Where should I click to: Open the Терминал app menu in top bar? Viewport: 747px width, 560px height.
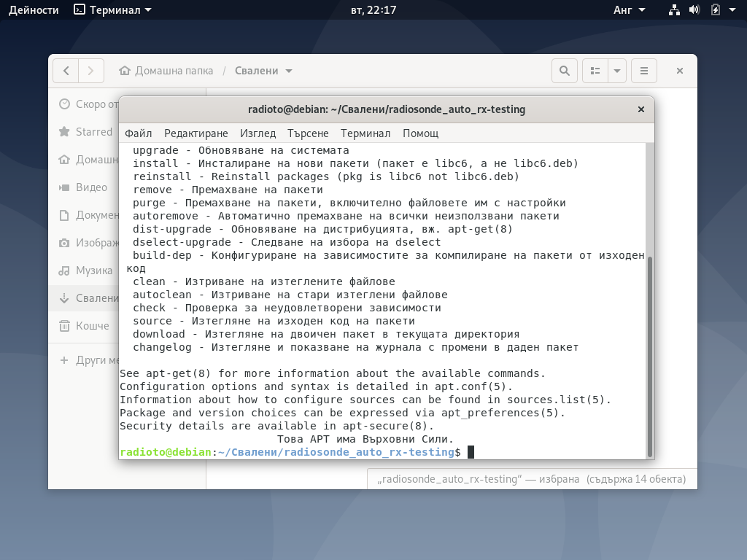click(112, 10)
